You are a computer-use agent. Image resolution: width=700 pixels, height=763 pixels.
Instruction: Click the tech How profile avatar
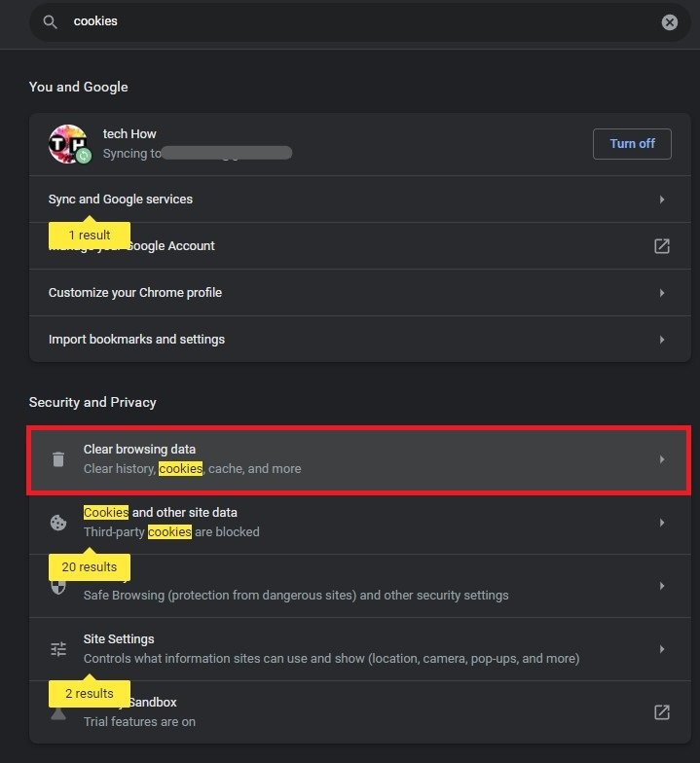[69, 144]
